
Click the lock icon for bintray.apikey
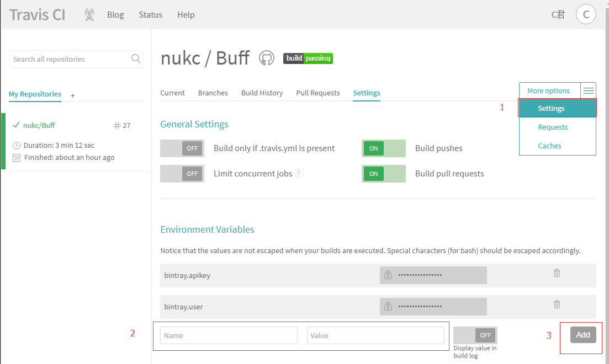point(388,275)
